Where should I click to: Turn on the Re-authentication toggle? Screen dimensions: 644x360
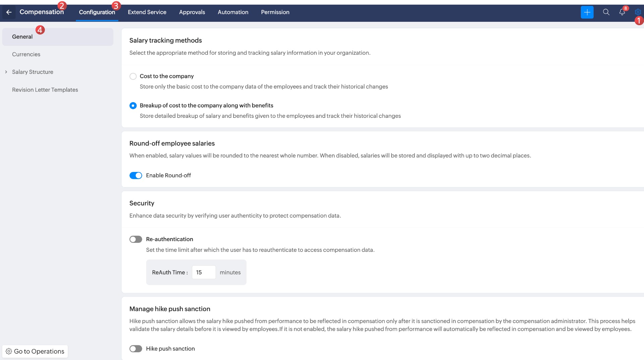pos(136,239)
